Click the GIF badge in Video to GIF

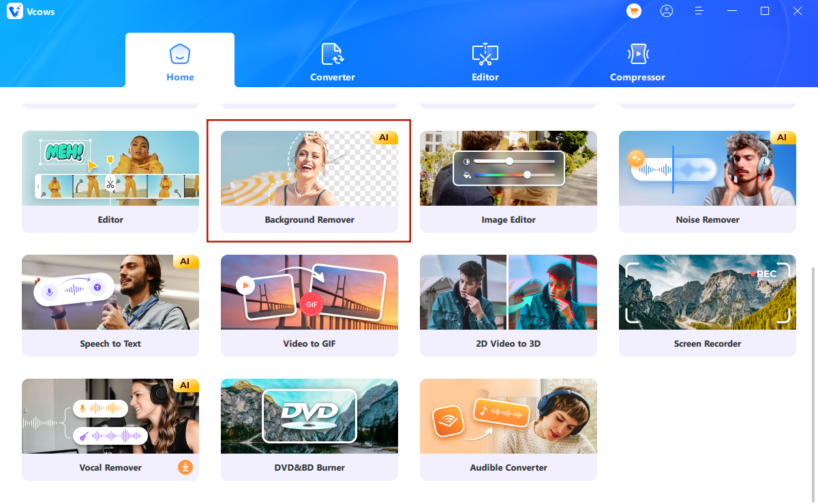pos(311,304)
